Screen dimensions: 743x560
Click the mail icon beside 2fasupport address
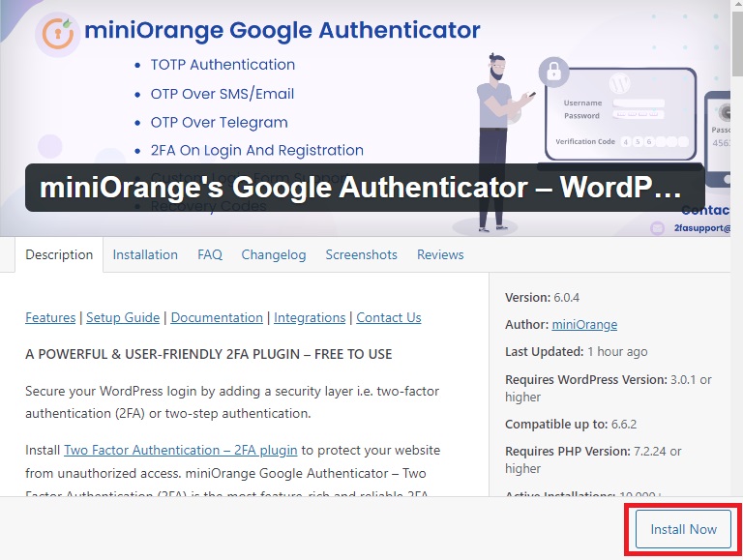[x=657, y=228]
